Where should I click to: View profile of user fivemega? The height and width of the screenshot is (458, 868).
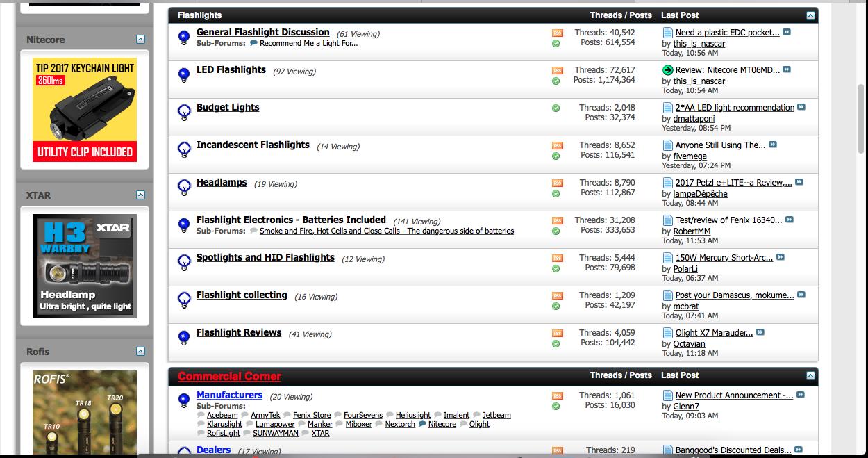pos(690,156)
